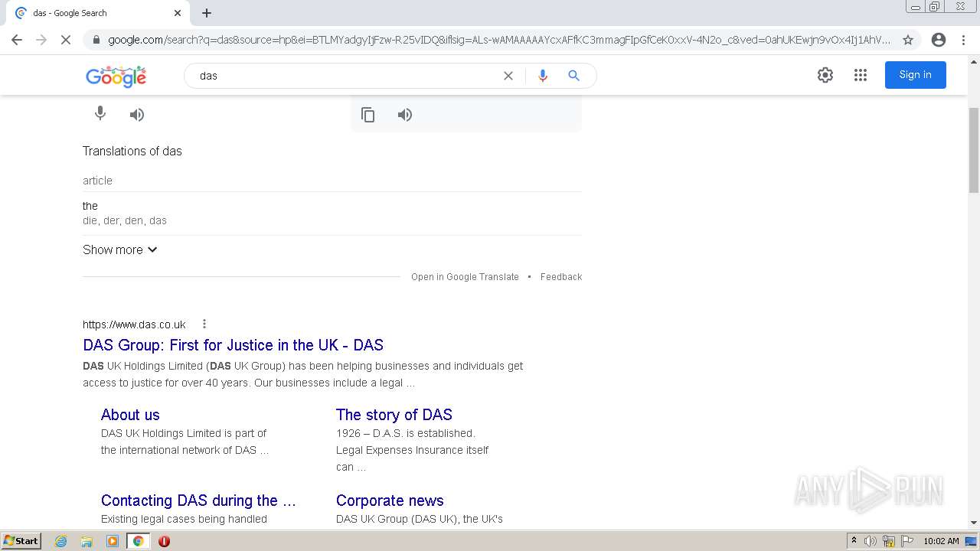This screenshot has width=980, height=551.
Task: Click the page vertical scrollbar thumb
Action: point(974,150)
